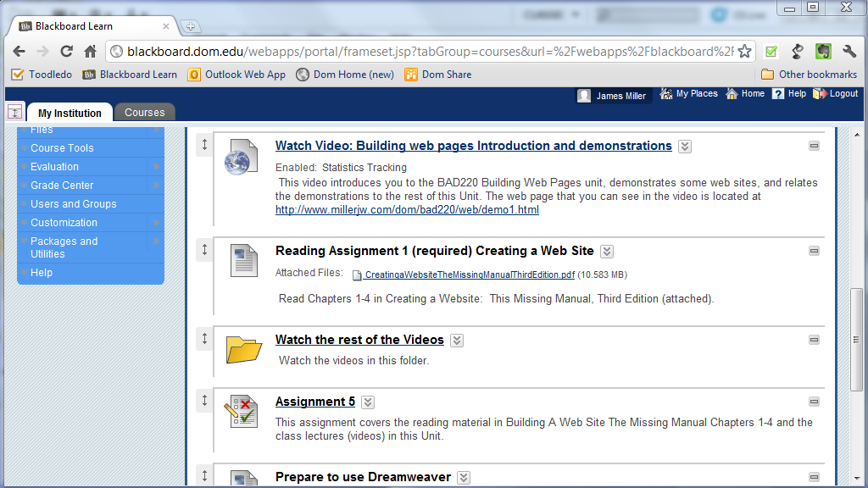868x488 pixels.
Task: Switch to the Courses tab
Action: click(144, 113)
